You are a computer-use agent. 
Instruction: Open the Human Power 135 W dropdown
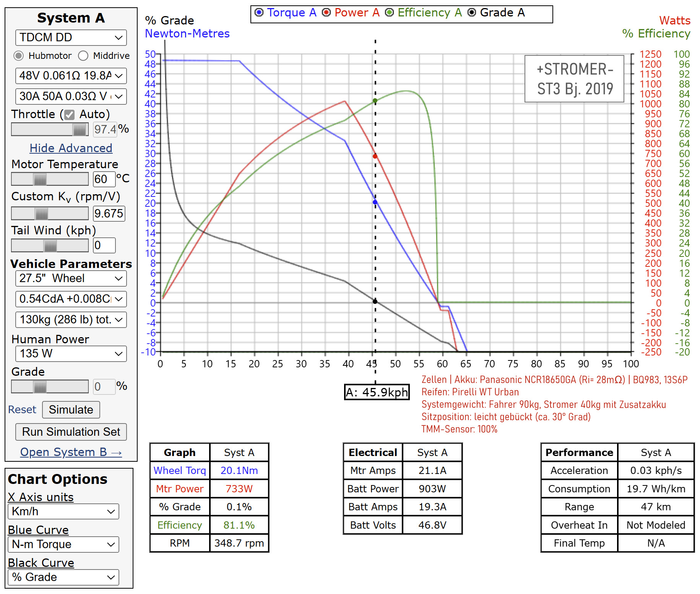71,354
